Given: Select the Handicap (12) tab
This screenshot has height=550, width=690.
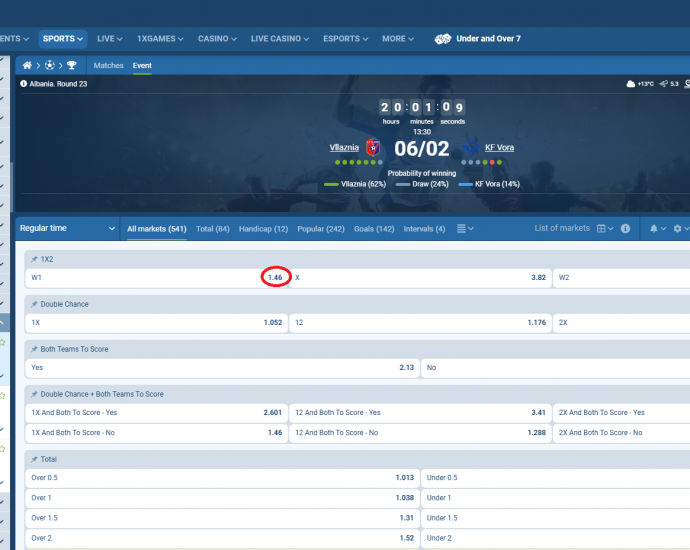Looking at the screenshot, I should click(263, 229).
